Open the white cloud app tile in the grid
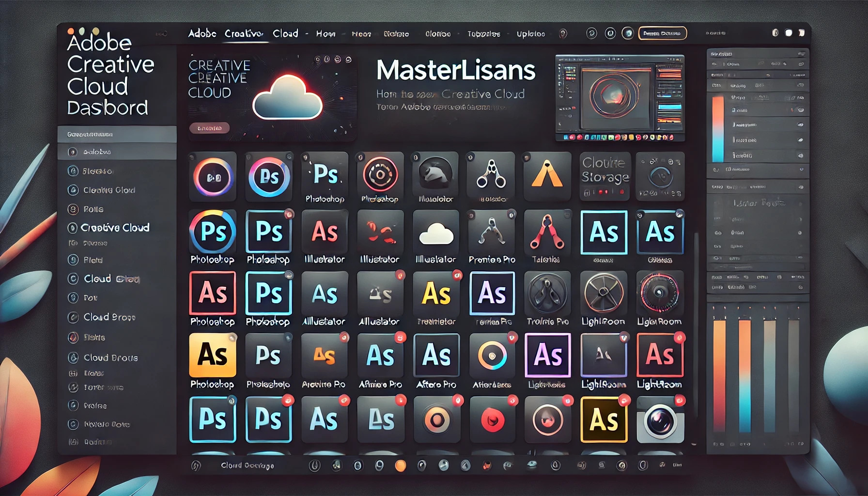 (436, 232)
